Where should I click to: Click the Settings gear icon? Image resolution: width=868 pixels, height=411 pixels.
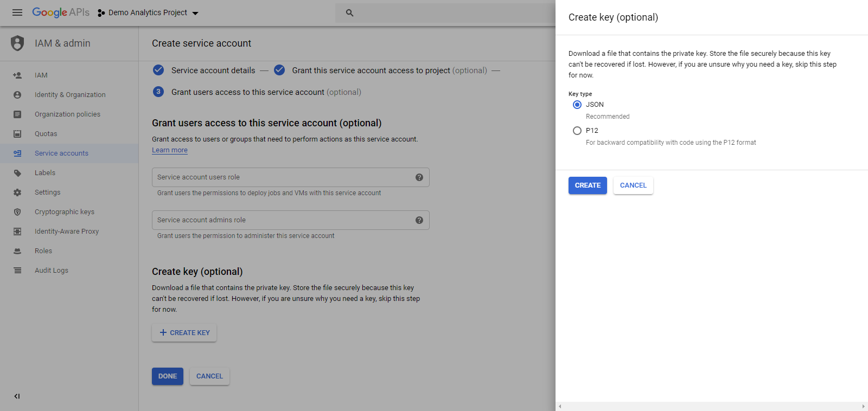click(17, 192)
